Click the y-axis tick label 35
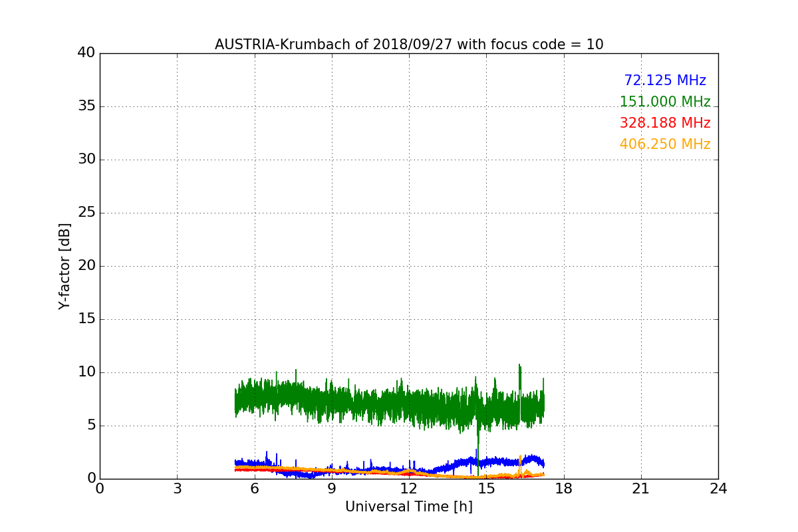 pyautogui.click(x=86, y=106)
